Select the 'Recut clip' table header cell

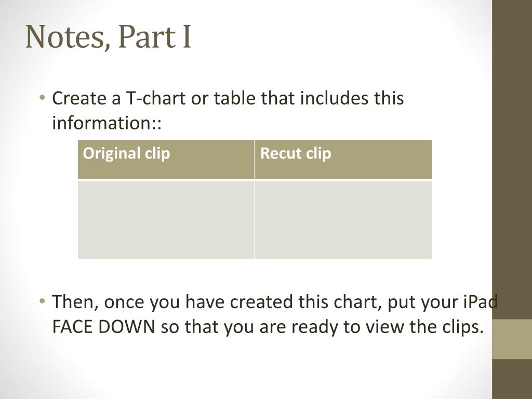tap(343, 159)
